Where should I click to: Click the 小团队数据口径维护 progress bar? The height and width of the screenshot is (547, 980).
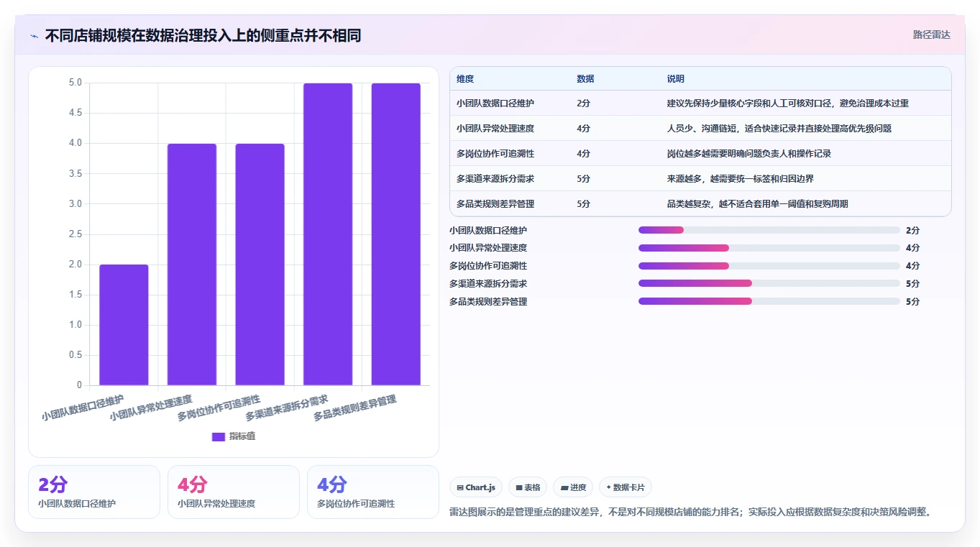[769, 230]
